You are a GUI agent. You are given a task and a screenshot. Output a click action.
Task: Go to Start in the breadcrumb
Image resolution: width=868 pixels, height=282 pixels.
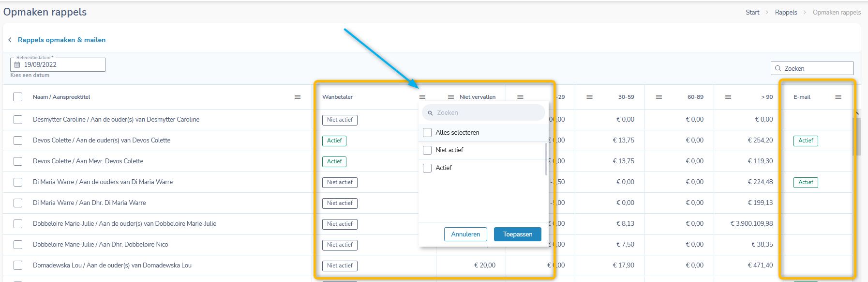[x=752, y=13]
